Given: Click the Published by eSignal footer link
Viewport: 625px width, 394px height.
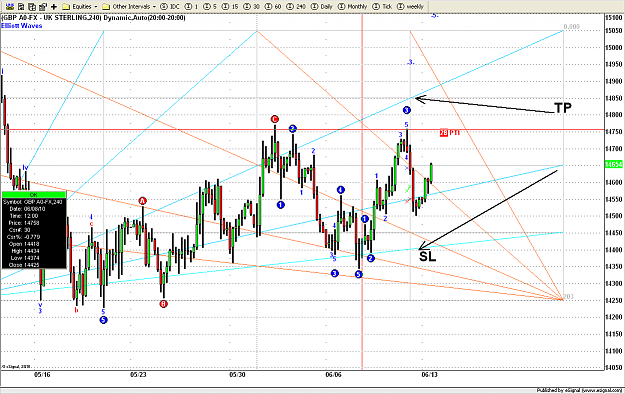Looking at the screenshot, I should tap(579, 390).
